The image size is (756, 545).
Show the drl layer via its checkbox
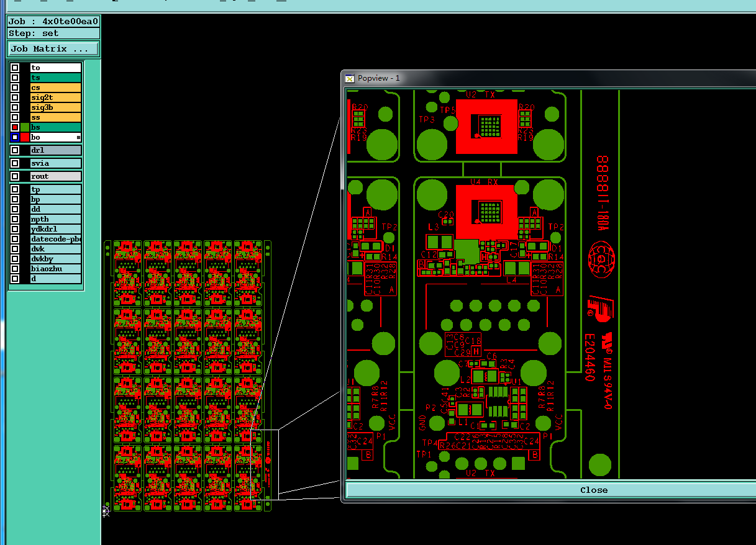click(15, 150)
